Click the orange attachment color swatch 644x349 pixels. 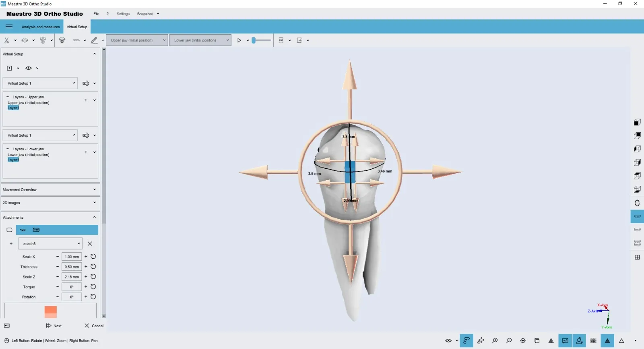click(x=51, y=312)
